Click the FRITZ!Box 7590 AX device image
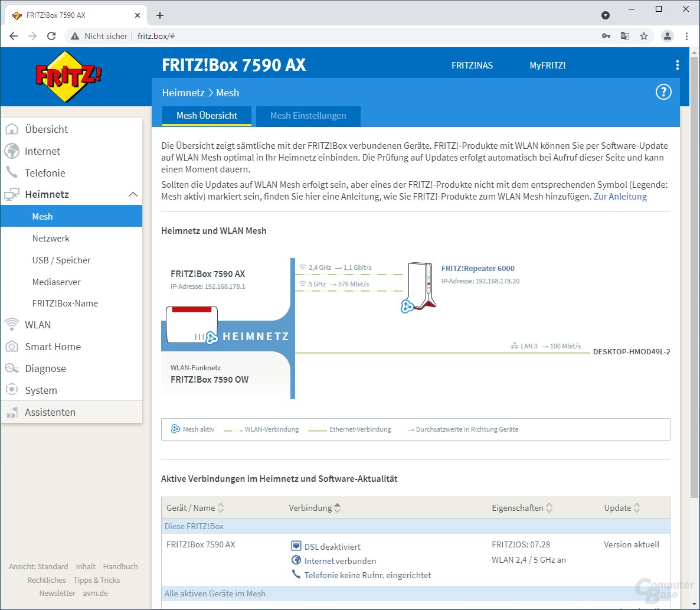Screen dimensions: 700x610 pos(191,325)
